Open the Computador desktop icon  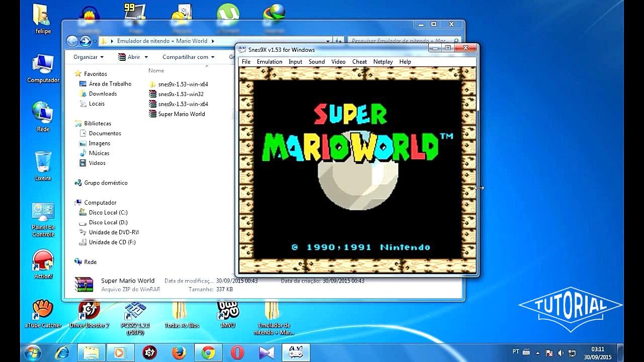tap(43, 68)
